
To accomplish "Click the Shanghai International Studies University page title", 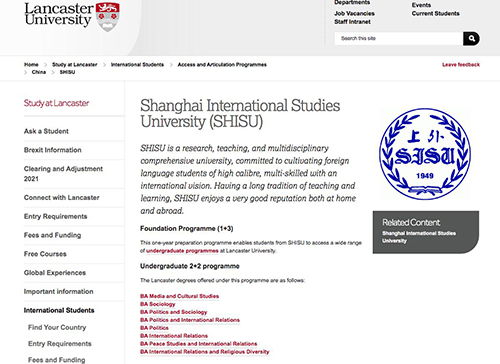I will [x=240, y=113].
